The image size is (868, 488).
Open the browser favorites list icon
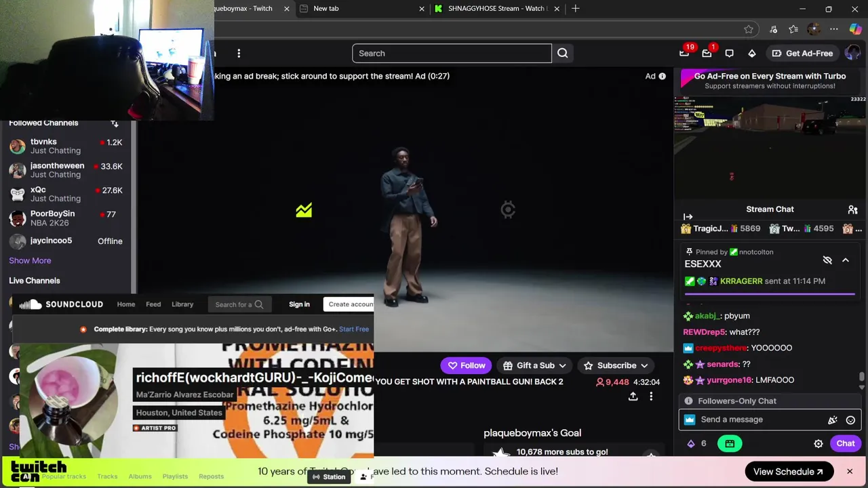tap(793, 29)
